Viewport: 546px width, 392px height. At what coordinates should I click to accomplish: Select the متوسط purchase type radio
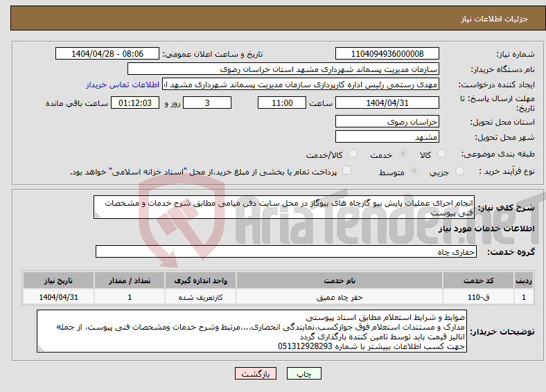[x=415, y=171]
